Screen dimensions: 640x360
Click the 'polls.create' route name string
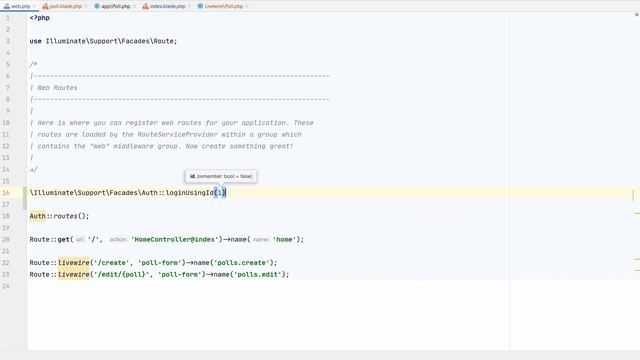242,263
